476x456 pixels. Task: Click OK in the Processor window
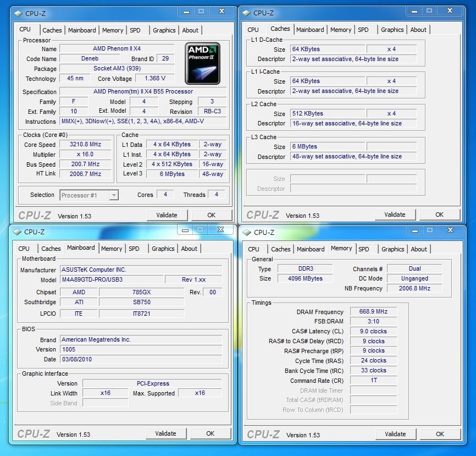click(211, 215)
